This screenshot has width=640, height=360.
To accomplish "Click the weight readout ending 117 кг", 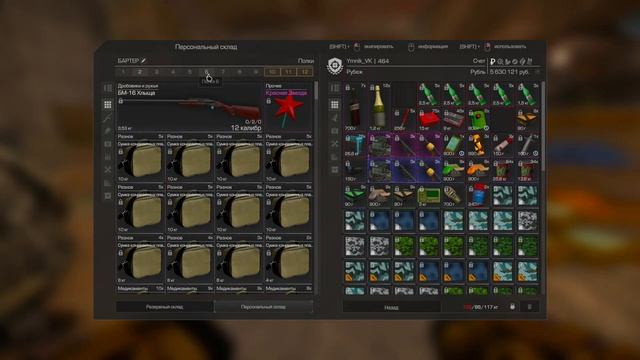I will (x=481, y=307).
